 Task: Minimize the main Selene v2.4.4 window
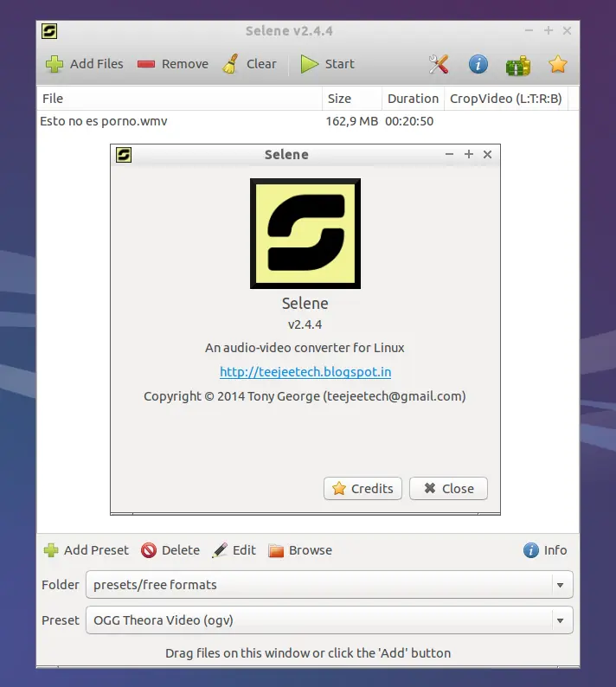tap(529, 30)
